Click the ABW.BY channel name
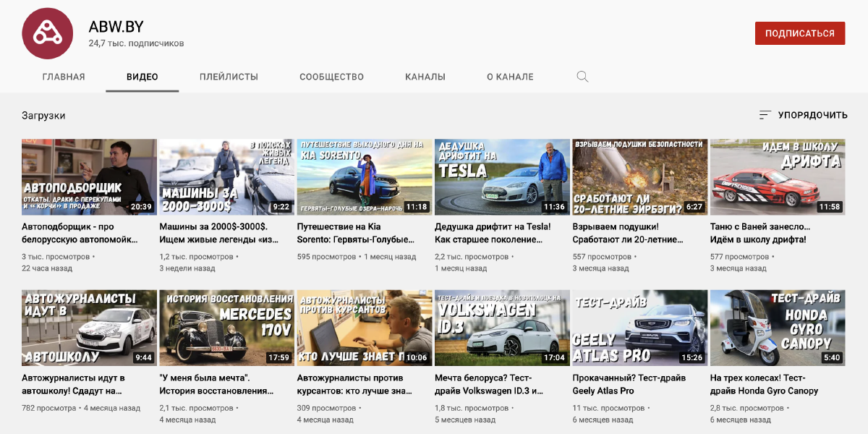The width and height of the screenshot is (868, 434). coord(116,27)
